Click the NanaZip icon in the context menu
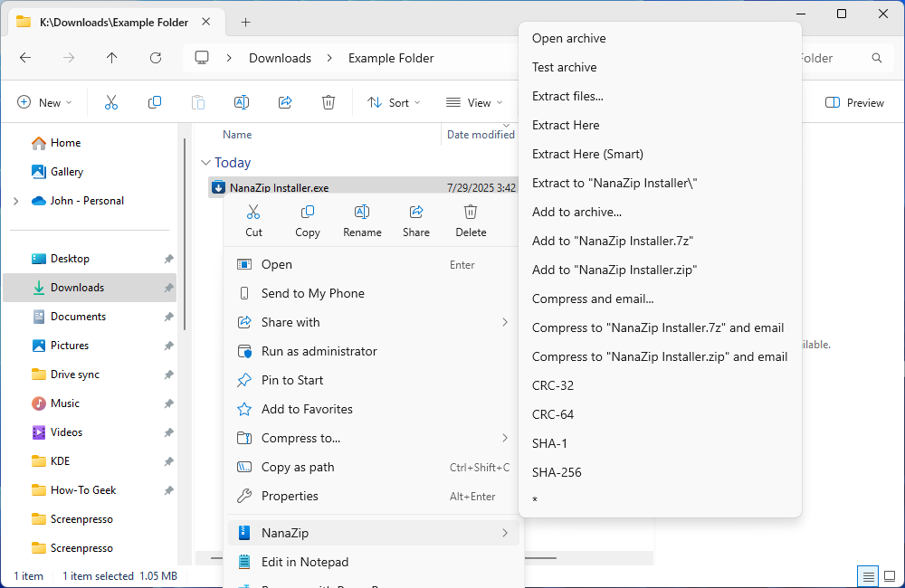The height and width of the screenshot is (588, 905). [x=243, y=532]
